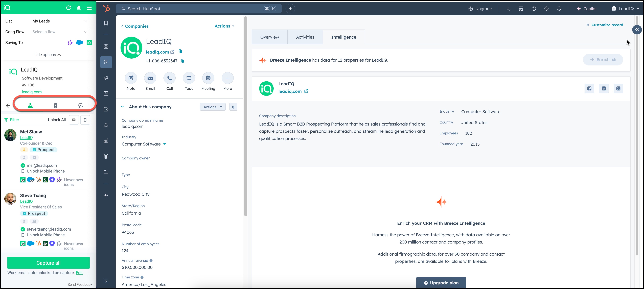The width and height of the screenshot is (644, 289).
Task: Switch to the company building tab in LeadIQ
Action: click(x=56, y=106)
